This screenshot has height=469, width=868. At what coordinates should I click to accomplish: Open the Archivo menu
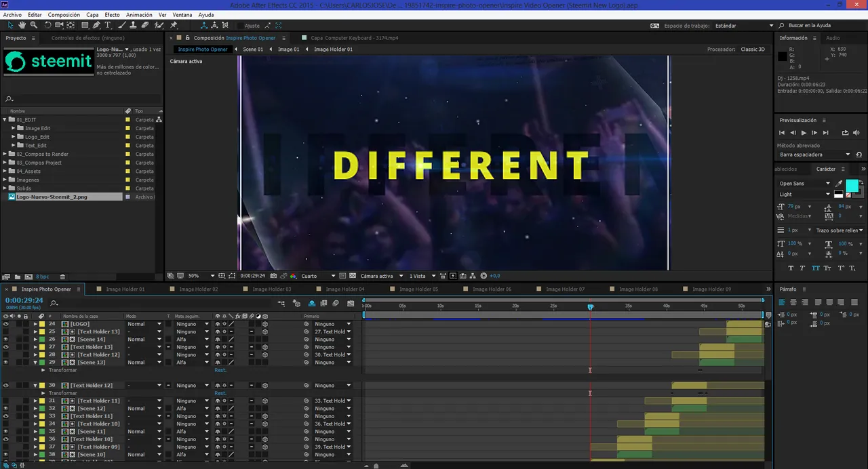pos(12,14)
